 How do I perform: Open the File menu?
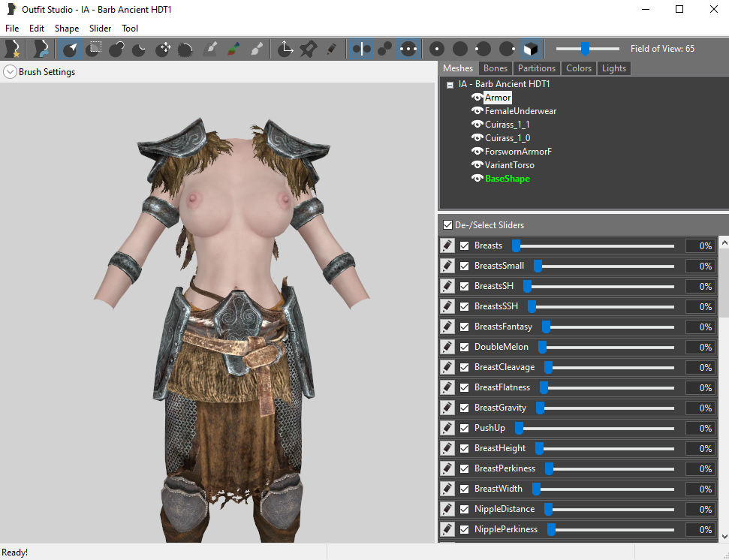tap(12, 29)
